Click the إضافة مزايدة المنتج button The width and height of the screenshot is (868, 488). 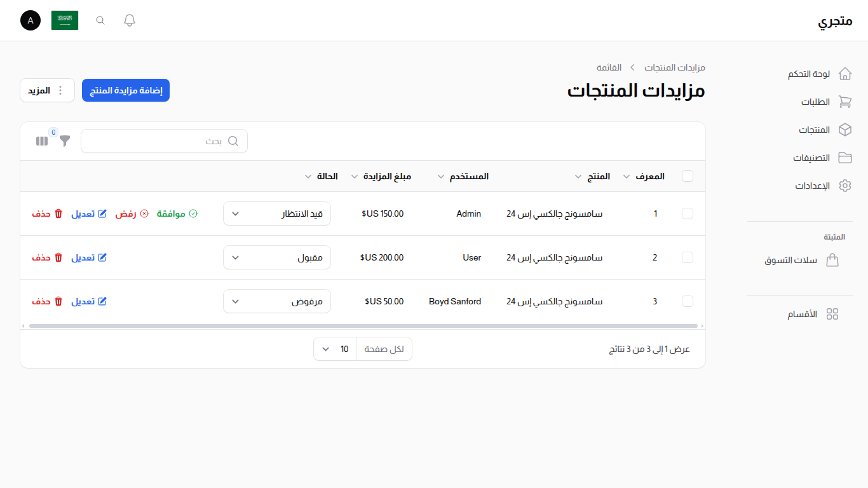[x=125, y=90]
